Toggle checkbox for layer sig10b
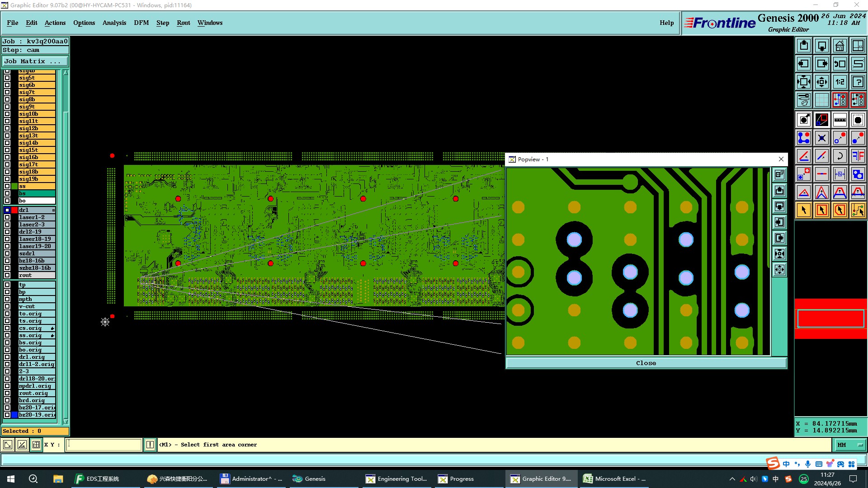 (x=7, y=114)
